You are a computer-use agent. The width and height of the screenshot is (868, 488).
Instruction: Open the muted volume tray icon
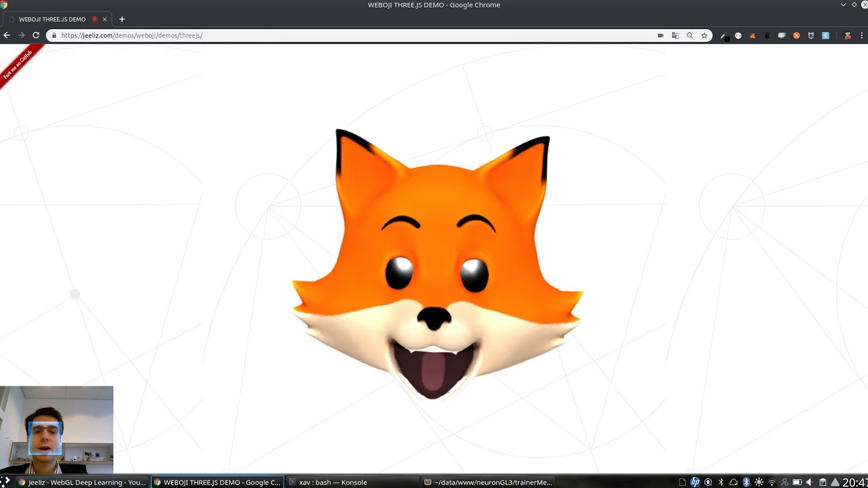tap(810, 482)
